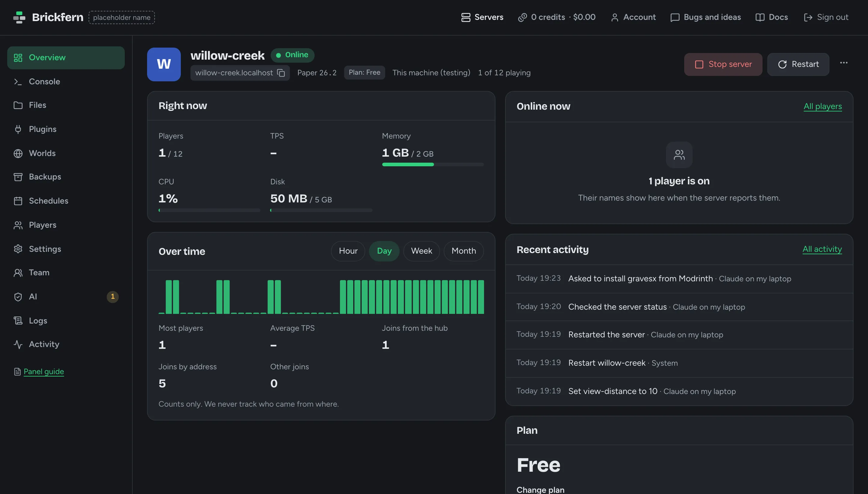
Task: Click the Change plan option
Action: [540, 489]
